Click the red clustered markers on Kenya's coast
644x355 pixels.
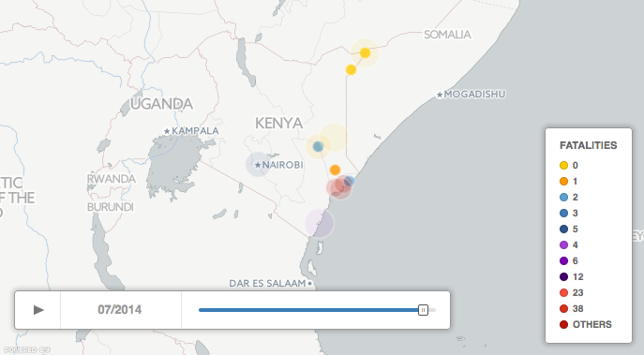tap(339, 186)
